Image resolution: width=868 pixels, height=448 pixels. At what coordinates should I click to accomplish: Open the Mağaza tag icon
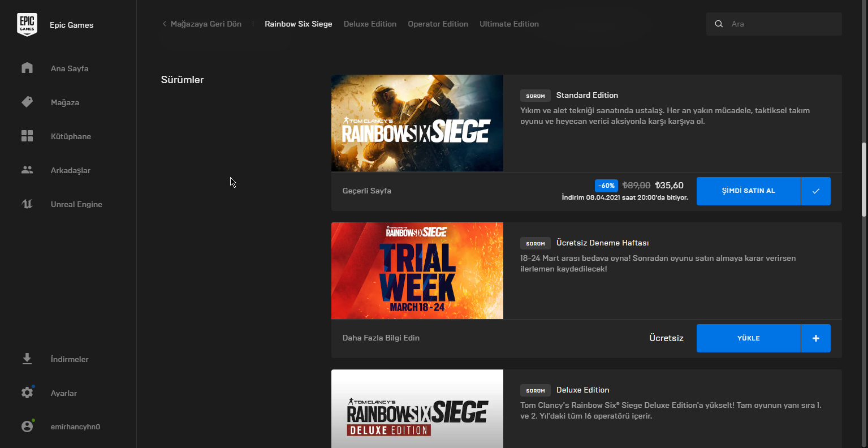pyautogui.click(x=27, y=102)
